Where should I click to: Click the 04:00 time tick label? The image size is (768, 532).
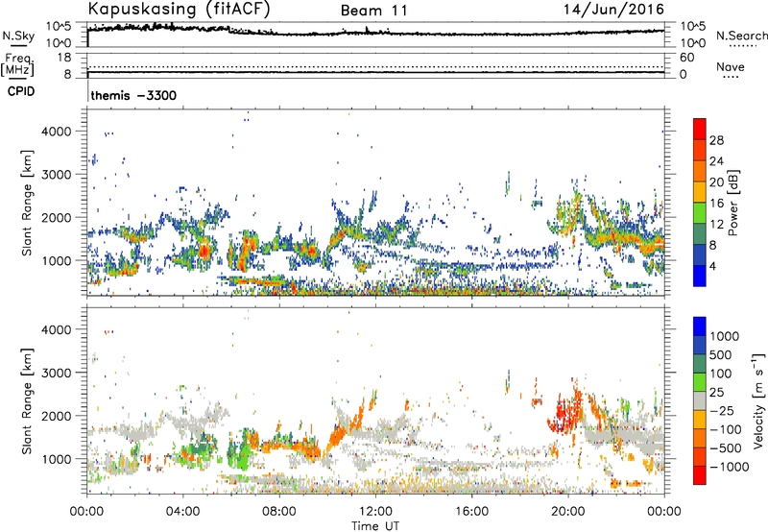[x=183, y=512]
